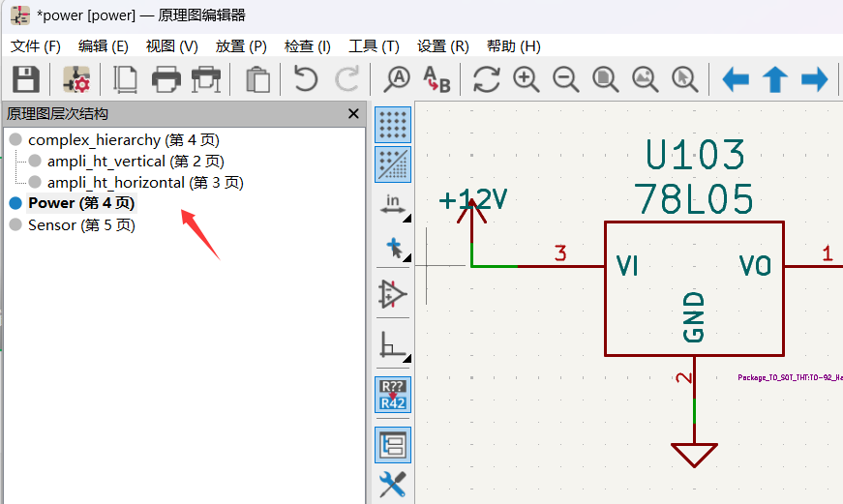Open 设置 (R) menu
843x504 pixels.
[x=443, y=46]
